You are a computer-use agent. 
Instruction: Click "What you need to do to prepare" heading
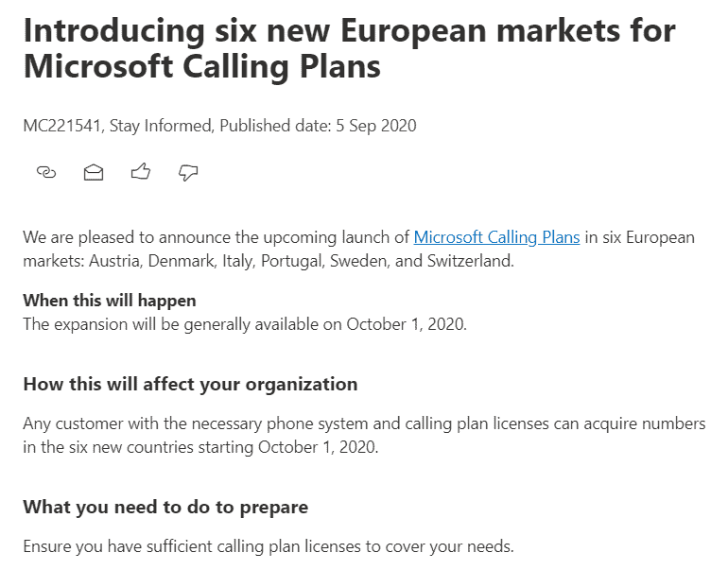[165, 507]
